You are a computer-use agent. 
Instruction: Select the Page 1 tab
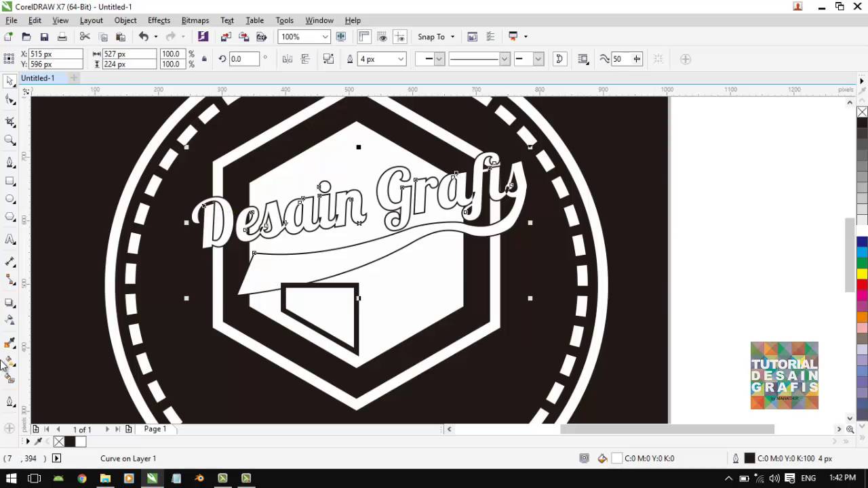tap(155, 429)
